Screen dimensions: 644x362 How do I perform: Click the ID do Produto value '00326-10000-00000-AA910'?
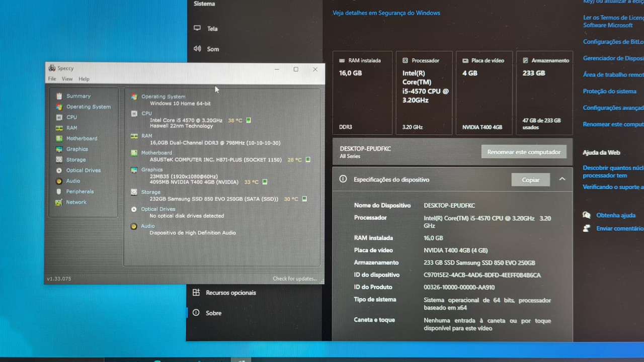459,288
